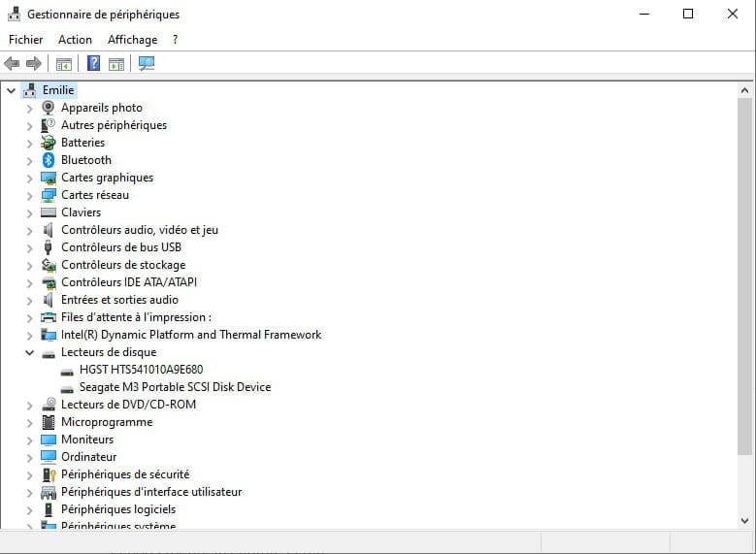Image resolution: width=756 pixels, height=554 pixels.
Task: Click the Back arrow toolbar icon
Action: click(x=12, y=64)
